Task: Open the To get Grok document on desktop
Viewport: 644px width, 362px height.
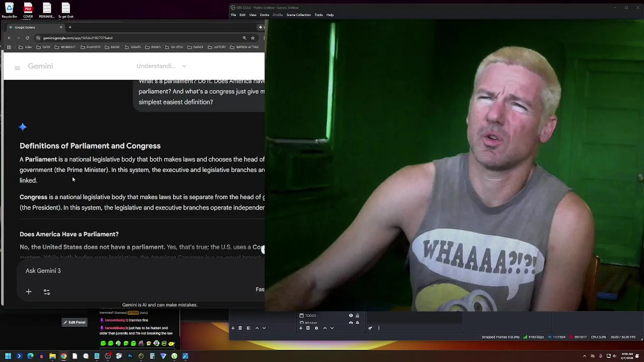Action: pos(66,10)
